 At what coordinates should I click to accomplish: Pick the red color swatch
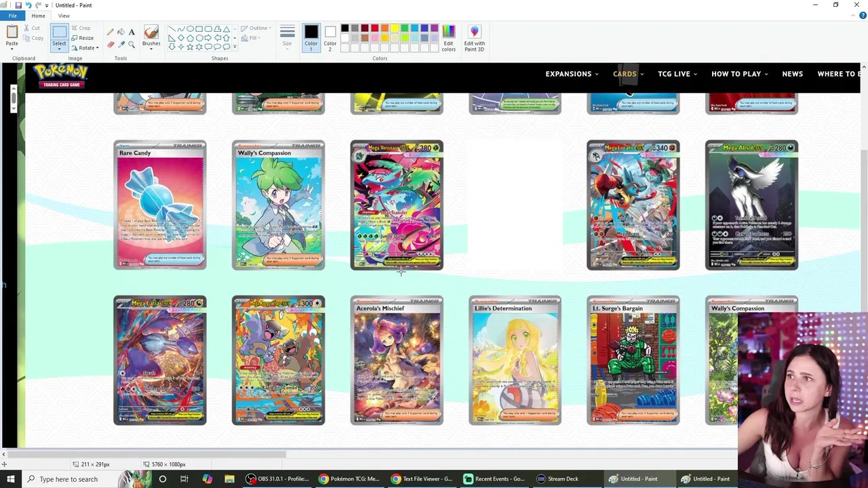[374, 28]
